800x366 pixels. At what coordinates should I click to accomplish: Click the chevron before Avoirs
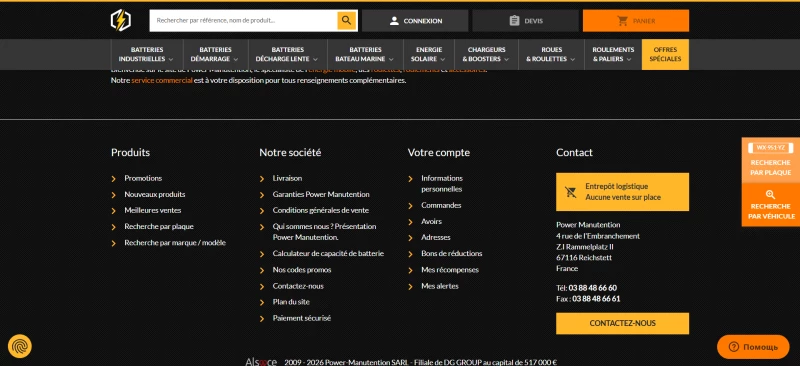coord(410,222)
